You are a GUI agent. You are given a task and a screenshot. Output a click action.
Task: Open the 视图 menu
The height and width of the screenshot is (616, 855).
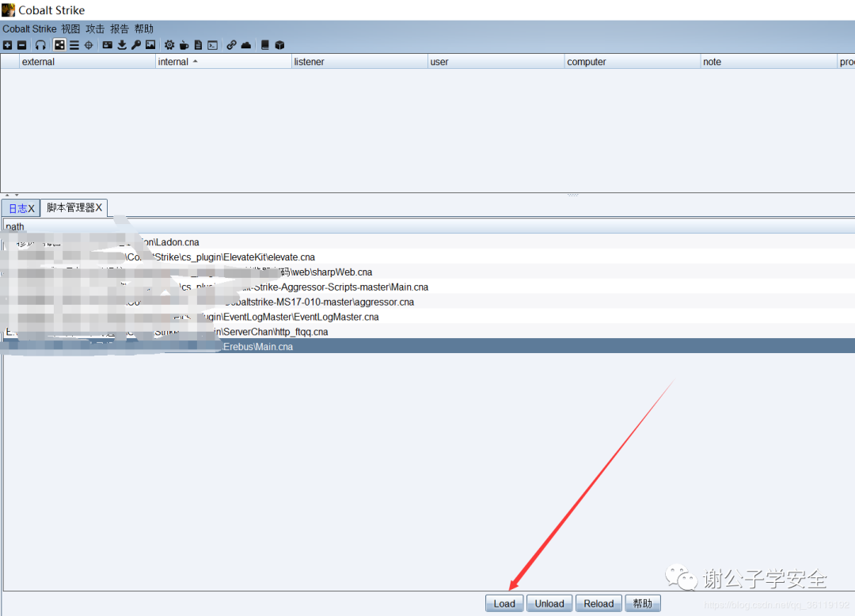(70, 29)
